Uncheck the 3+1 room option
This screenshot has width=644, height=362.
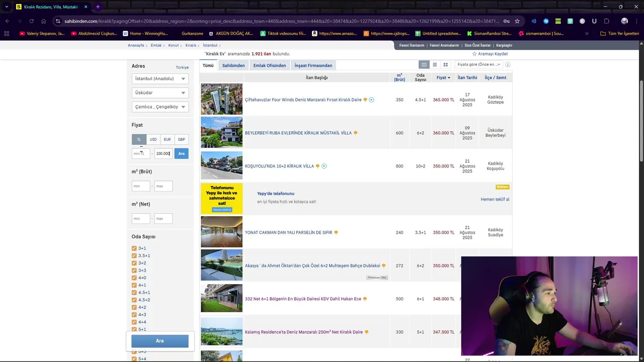tap(134, 248)
